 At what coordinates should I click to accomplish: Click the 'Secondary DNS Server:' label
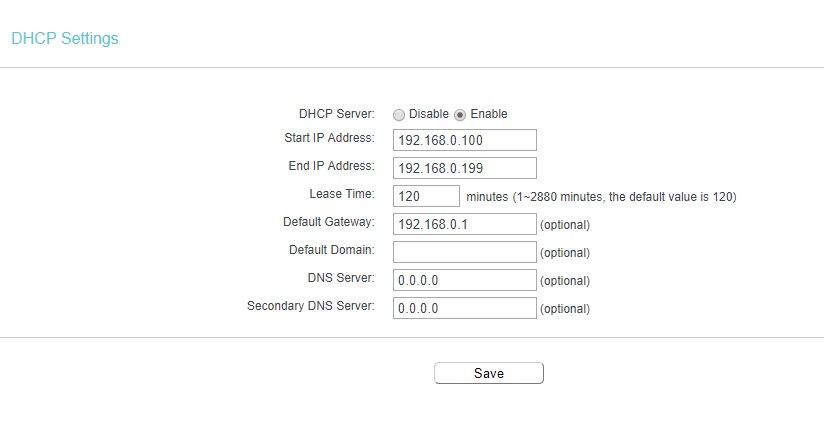click(x=311, y=306)
